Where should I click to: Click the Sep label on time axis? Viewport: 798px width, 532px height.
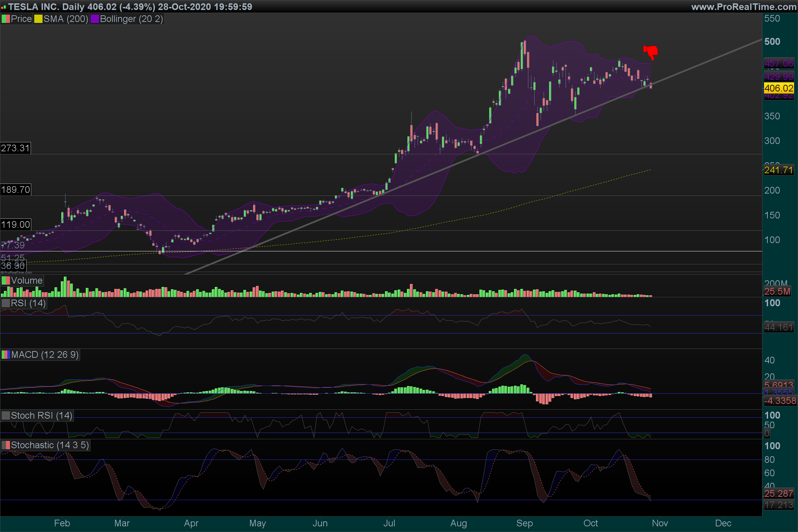click(524, 523)
